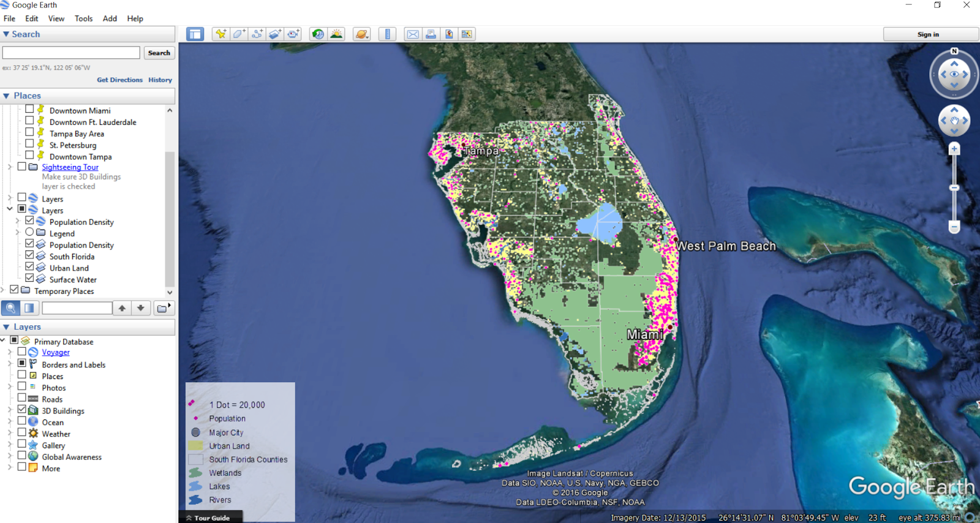Enable the Weather layer checkbox
Image resolution: width=980 pixels, height=523 pixels.
(x=22, y=433)
